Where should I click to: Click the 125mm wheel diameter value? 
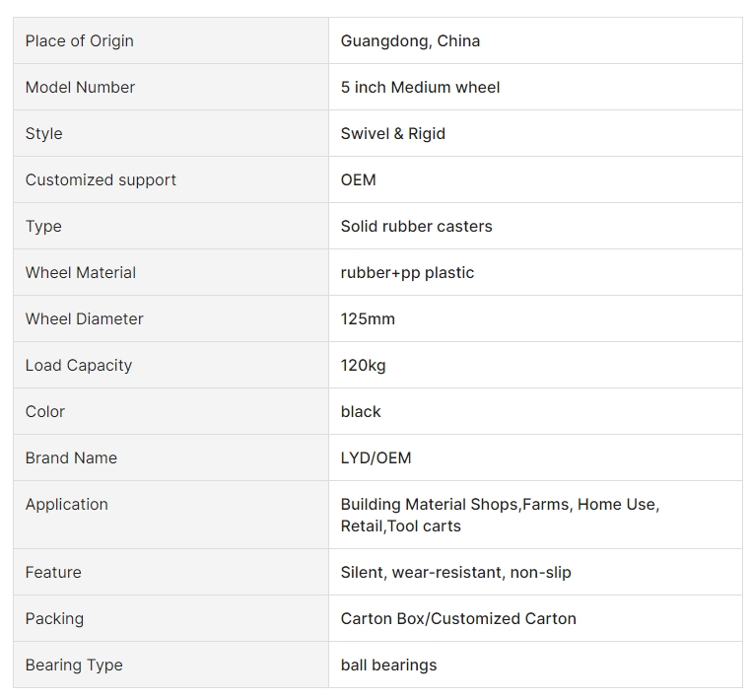[x=368, y=318]
